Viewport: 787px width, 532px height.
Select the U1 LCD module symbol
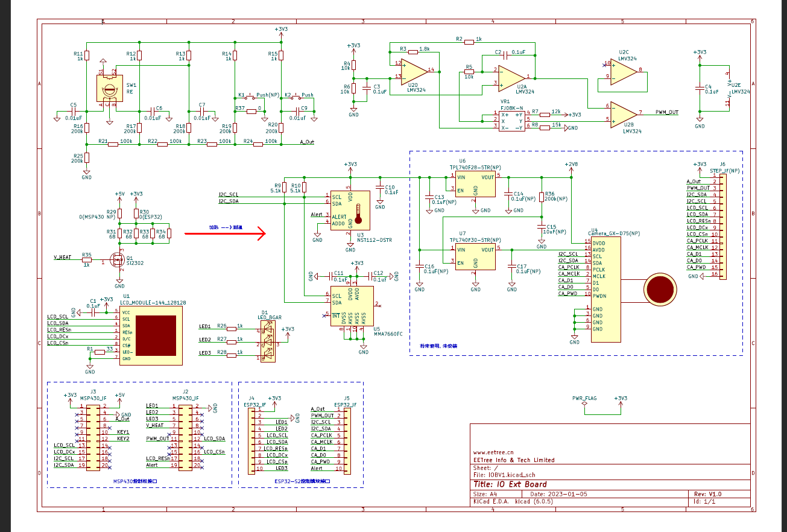point(151,335)
